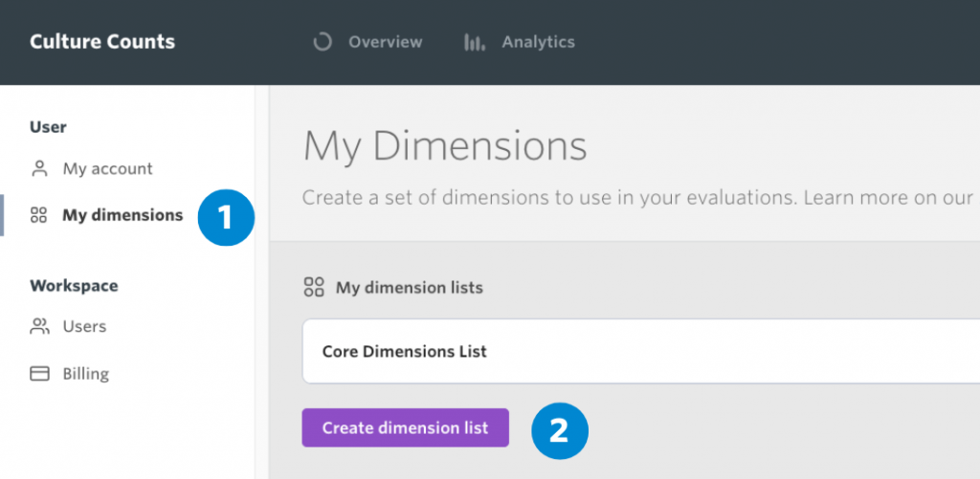Image resolution: width=980 pixels, height=479 pixels.
Task: Click the My account person icon
Action: (x=39, y=168)
